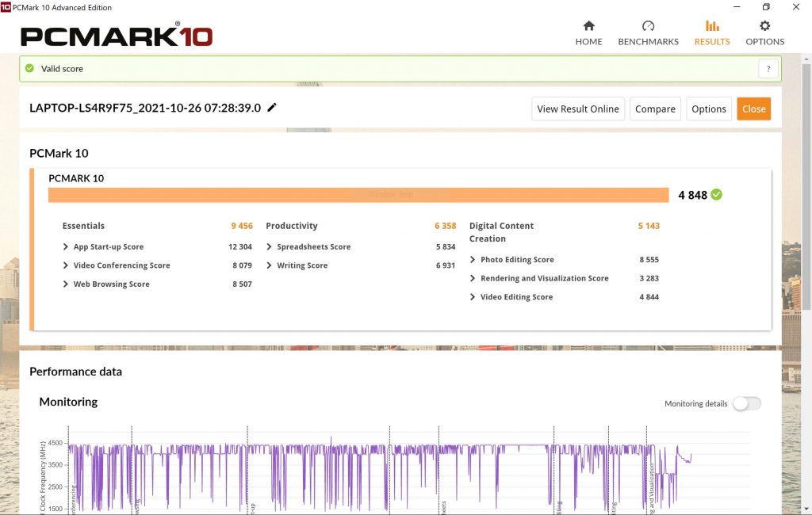Click the Essentials heading

tap(83, 226)
